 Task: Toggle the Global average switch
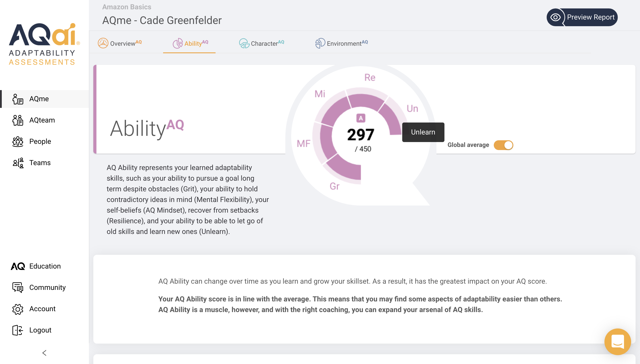coord(503,145)
